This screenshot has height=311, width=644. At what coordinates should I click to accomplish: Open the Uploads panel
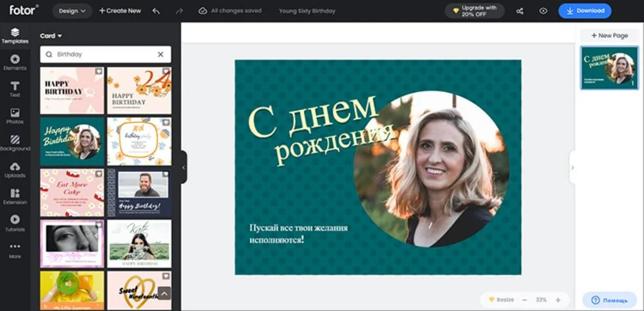point(15,170)
